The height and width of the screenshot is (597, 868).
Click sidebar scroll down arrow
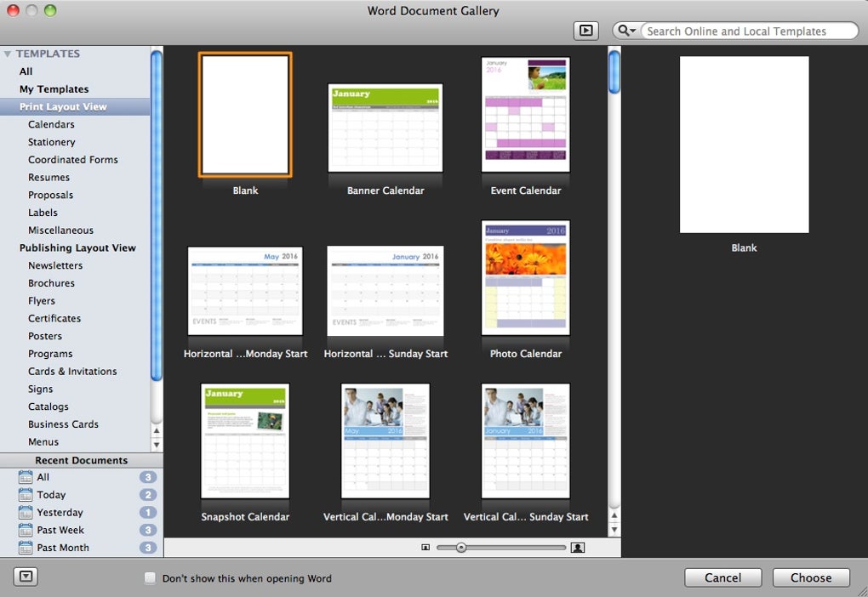click(x=157, y=444)
